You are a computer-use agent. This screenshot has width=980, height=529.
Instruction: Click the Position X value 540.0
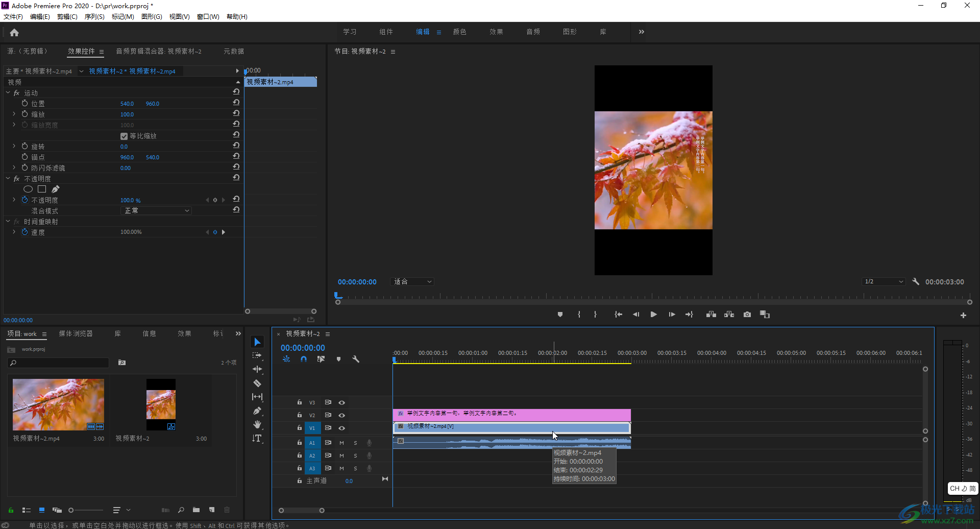pos(127,104)
